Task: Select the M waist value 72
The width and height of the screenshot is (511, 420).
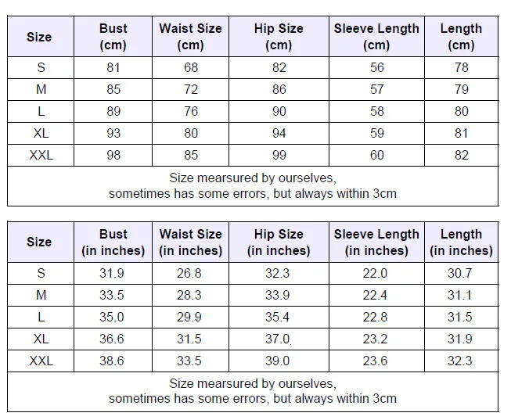Action: (191, 89)
